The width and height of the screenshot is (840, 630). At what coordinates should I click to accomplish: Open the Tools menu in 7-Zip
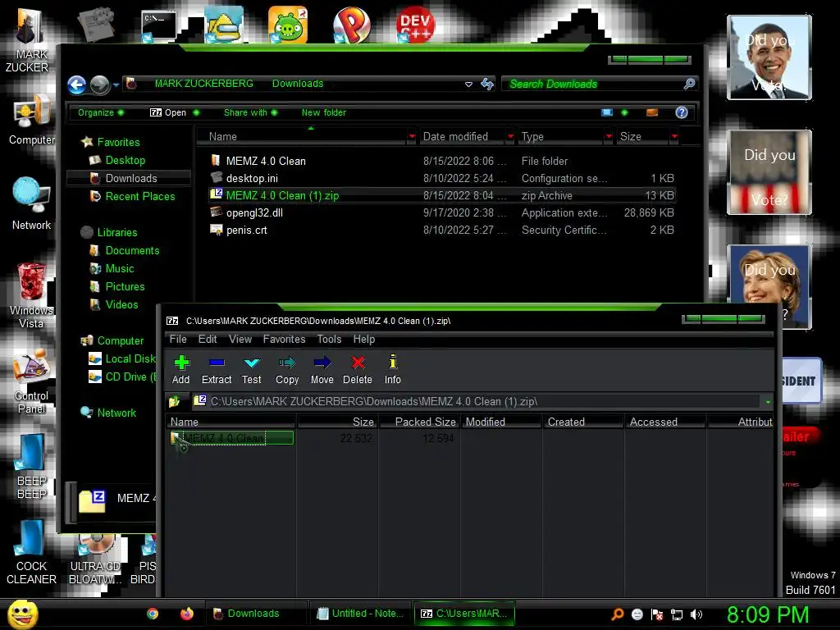point(329,339)
